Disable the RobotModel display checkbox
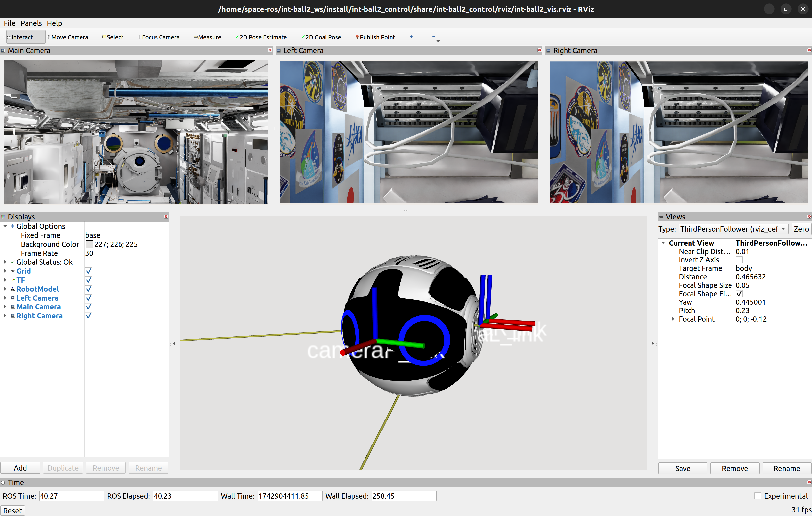Screen dimensions: 812x516 [89, 289]
